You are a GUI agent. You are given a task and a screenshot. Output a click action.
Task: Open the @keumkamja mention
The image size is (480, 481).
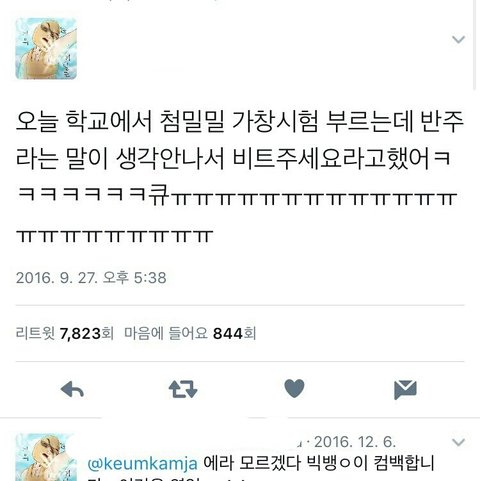pos(142,463)
